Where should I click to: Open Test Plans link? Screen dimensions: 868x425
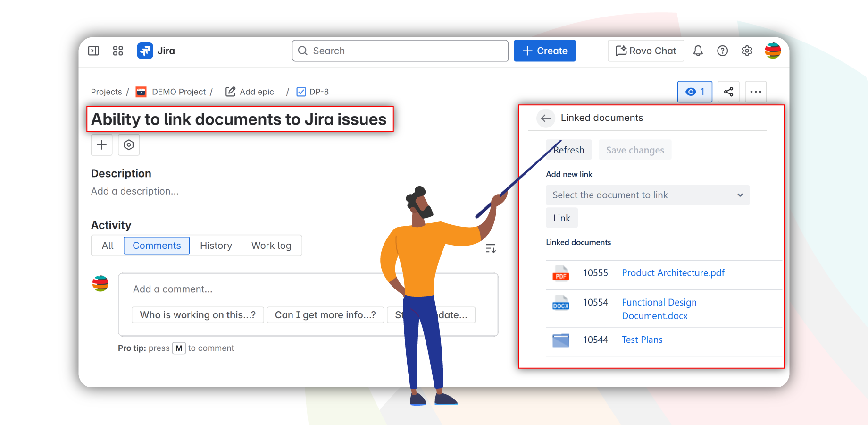(642, 340)
